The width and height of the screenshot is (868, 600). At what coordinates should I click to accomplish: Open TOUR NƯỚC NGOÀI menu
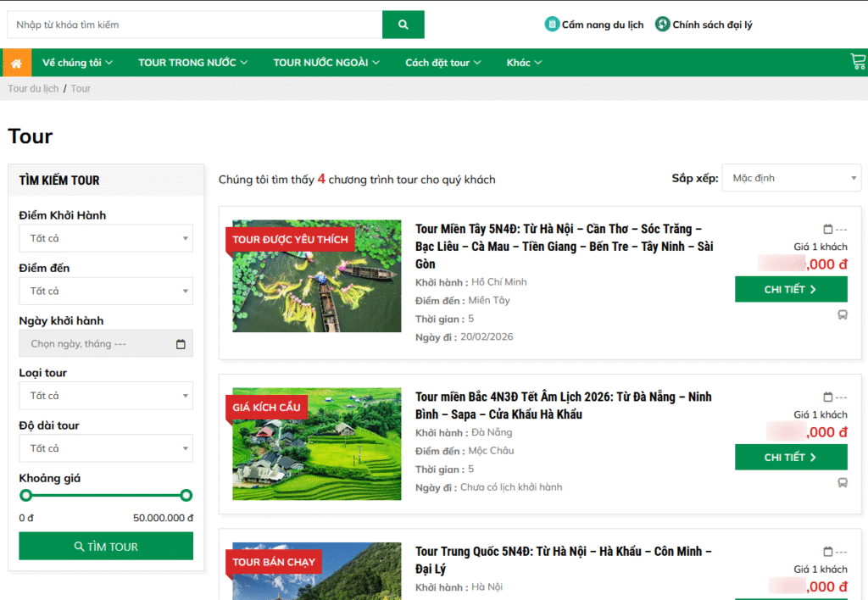[325, 63]
